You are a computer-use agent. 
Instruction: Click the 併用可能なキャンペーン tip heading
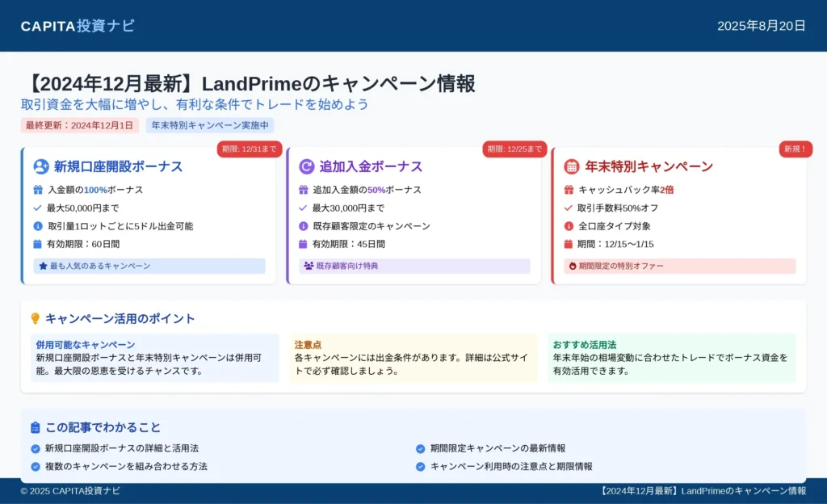pos(86,345)
